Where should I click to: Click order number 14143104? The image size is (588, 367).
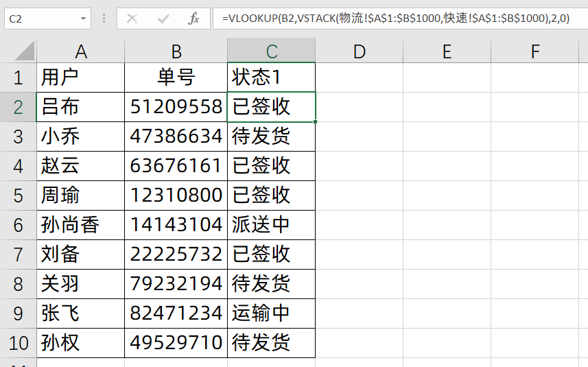[176, 225]
